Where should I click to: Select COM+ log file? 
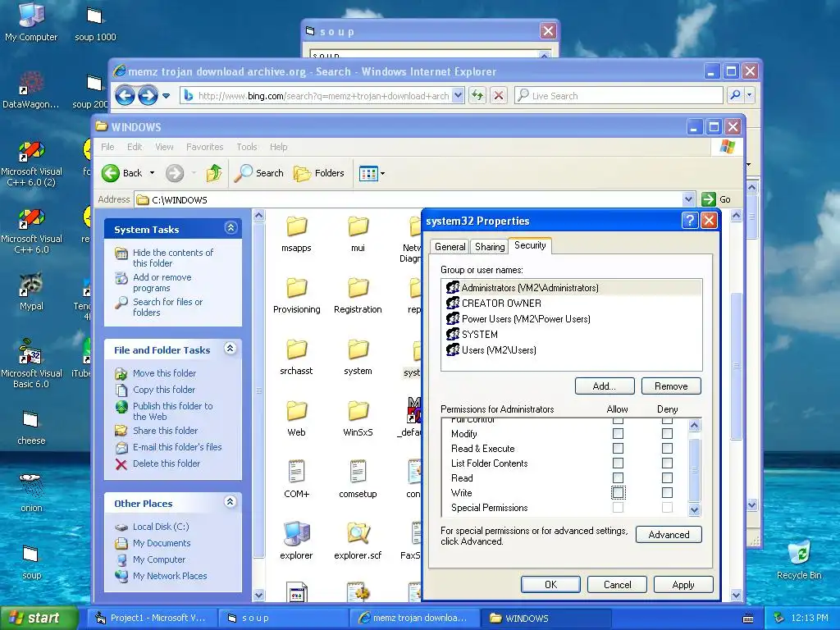point(296,479)
